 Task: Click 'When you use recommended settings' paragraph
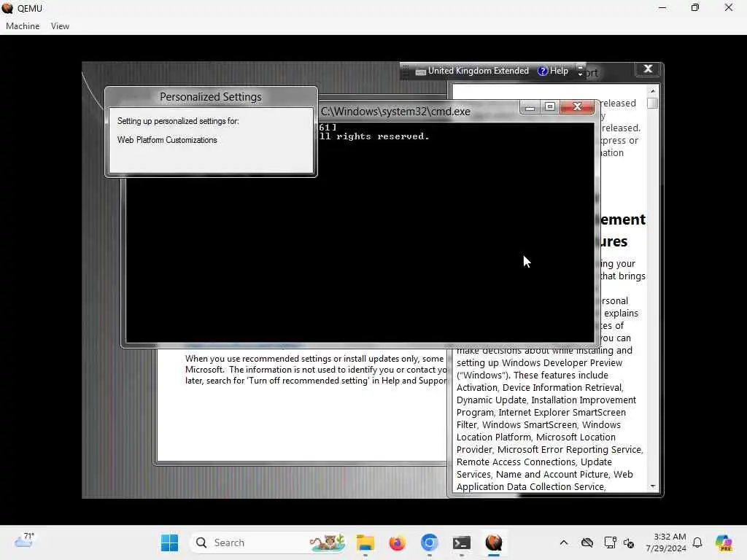316,370
